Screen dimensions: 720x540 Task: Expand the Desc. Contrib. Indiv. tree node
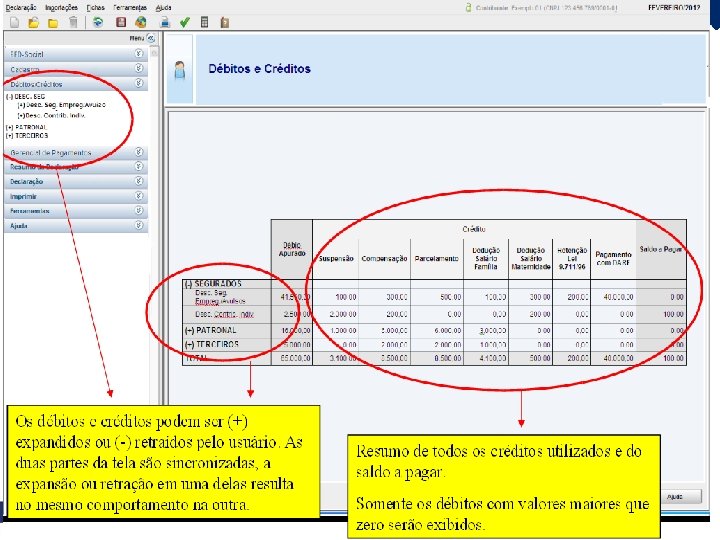(x=21, y=116)
